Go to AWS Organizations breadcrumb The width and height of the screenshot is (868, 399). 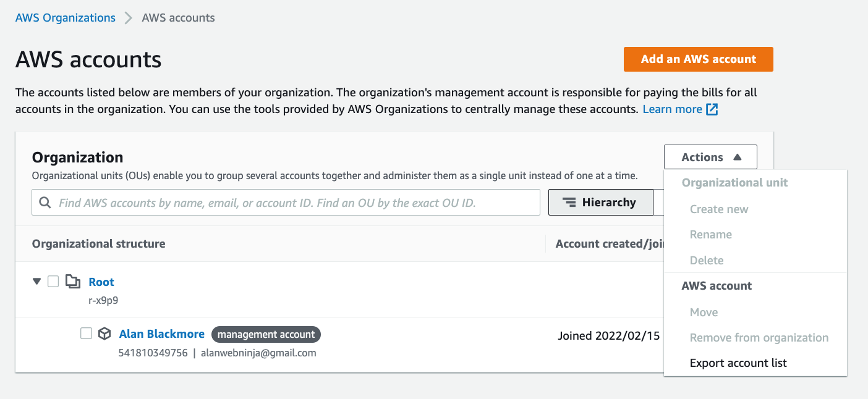pos(66,18)
